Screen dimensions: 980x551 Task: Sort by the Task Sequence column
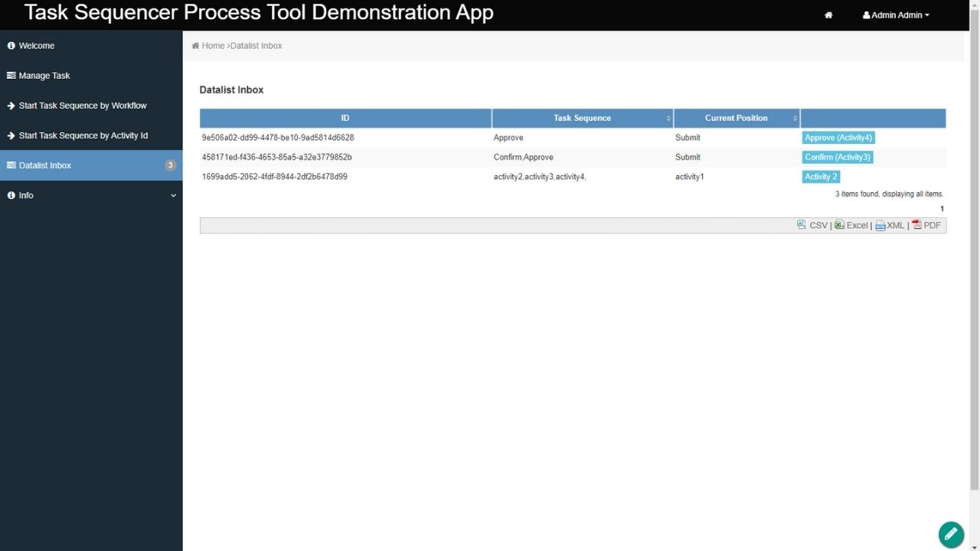582,118
